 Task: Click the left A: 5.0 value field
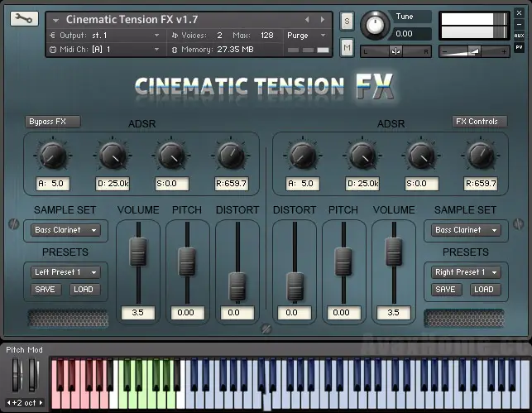point(53,184)
